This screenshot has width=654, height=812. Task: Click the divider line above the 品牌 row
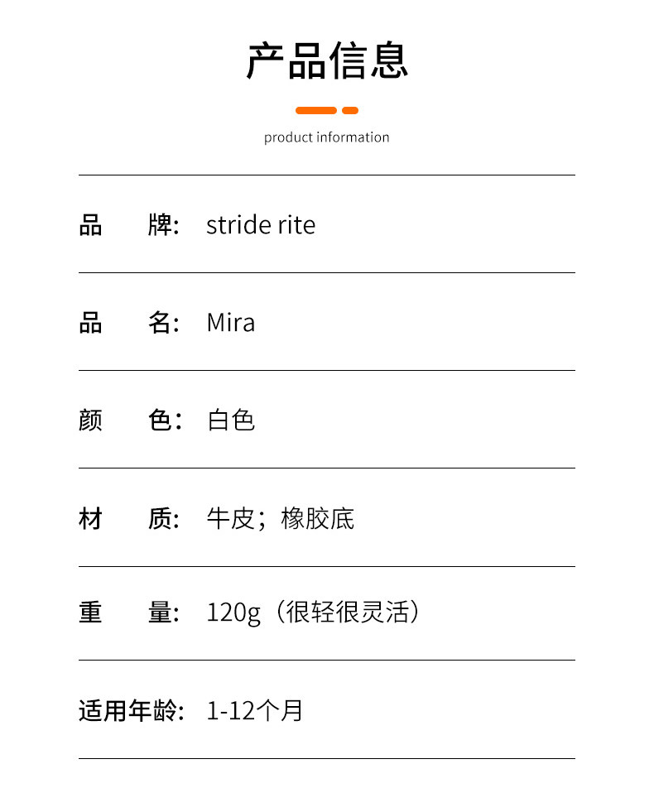(x=326, y=175)
